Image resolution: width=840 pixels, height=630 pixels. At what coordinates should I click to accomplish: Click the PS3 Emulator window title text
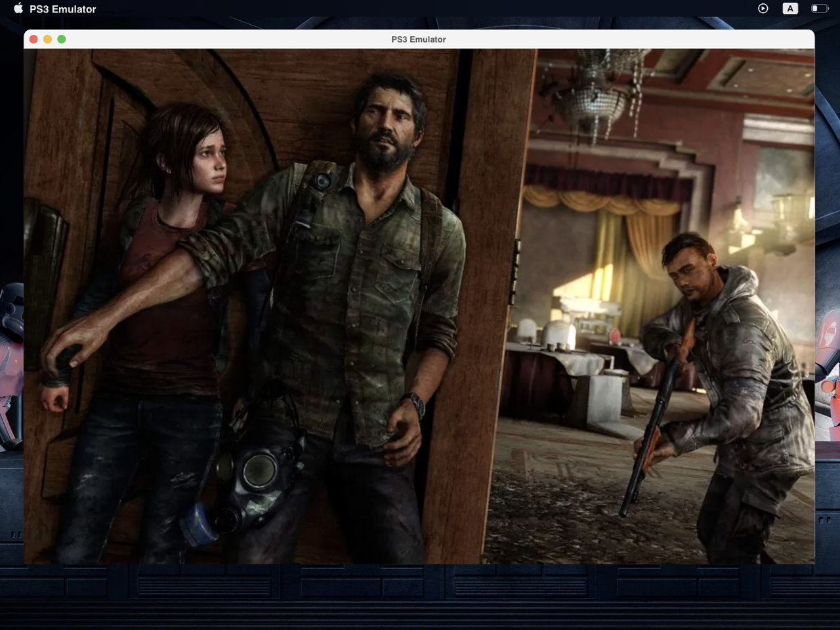[419, 39]
